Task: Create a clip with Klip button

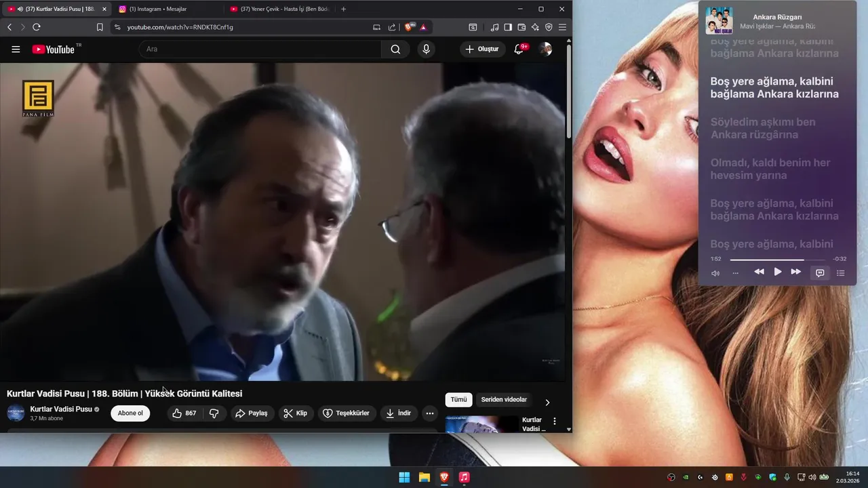Action: tap(296, 413)
